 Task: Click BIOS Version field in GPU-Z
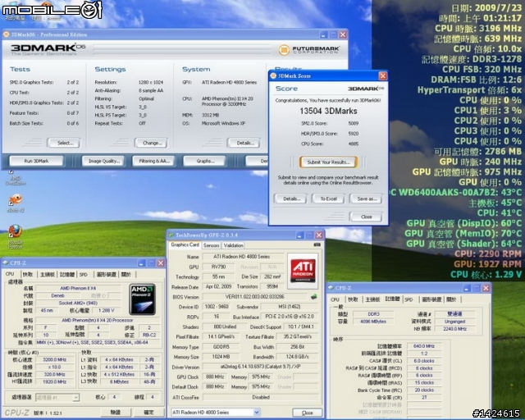255,297
